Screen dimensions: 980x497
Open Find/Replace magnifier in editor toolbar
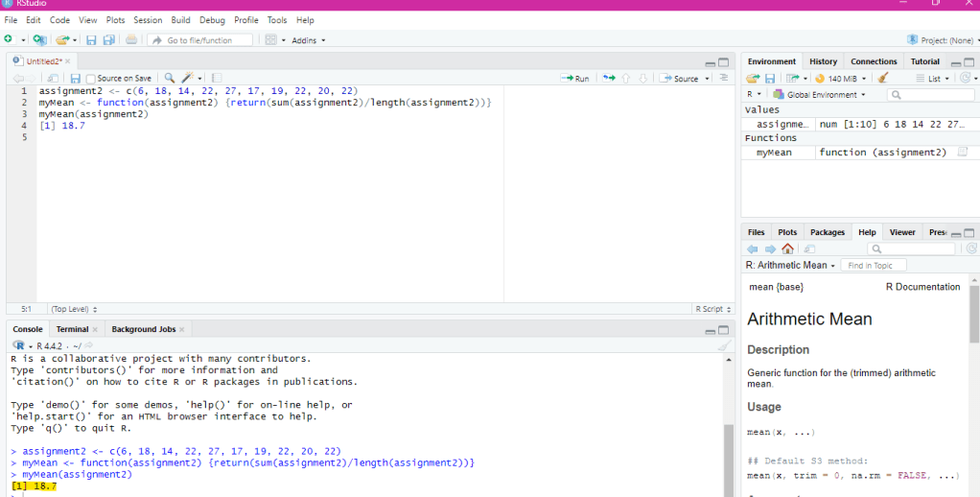click(170, 78)
